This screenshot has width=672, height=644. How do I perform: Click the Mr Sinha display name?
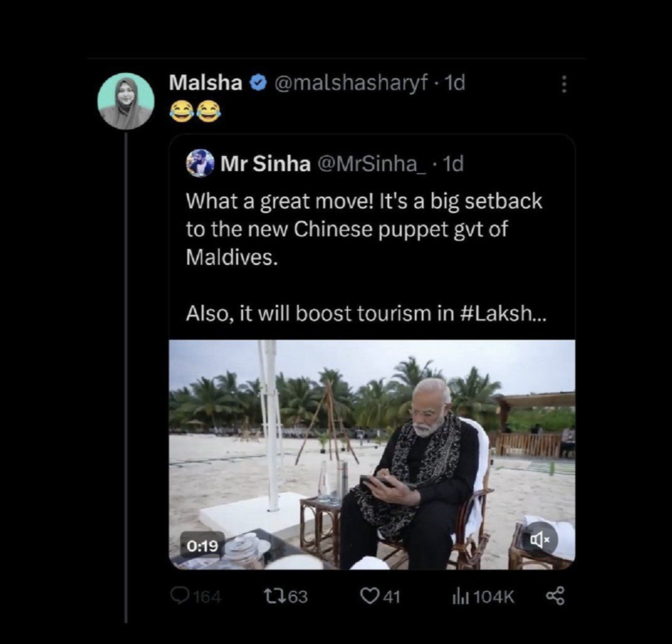(265, 164)
